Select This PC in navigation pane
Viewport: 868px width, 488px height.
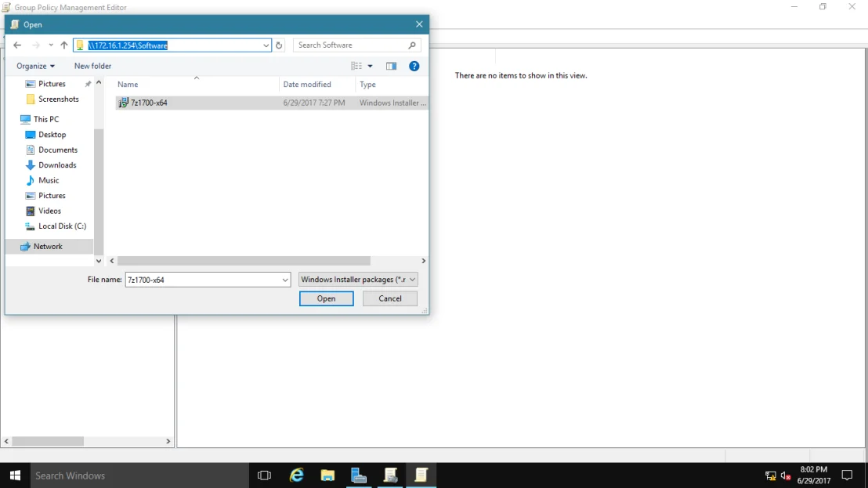[x=46, y=119]
